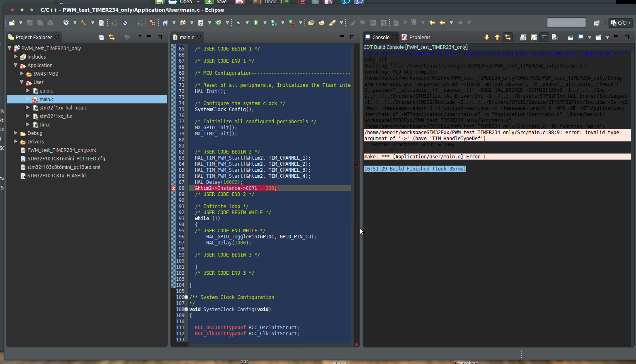Select tim.c in the project tree
The height and width of the screenshot is (364, 636).
click(x=45, y=124)
